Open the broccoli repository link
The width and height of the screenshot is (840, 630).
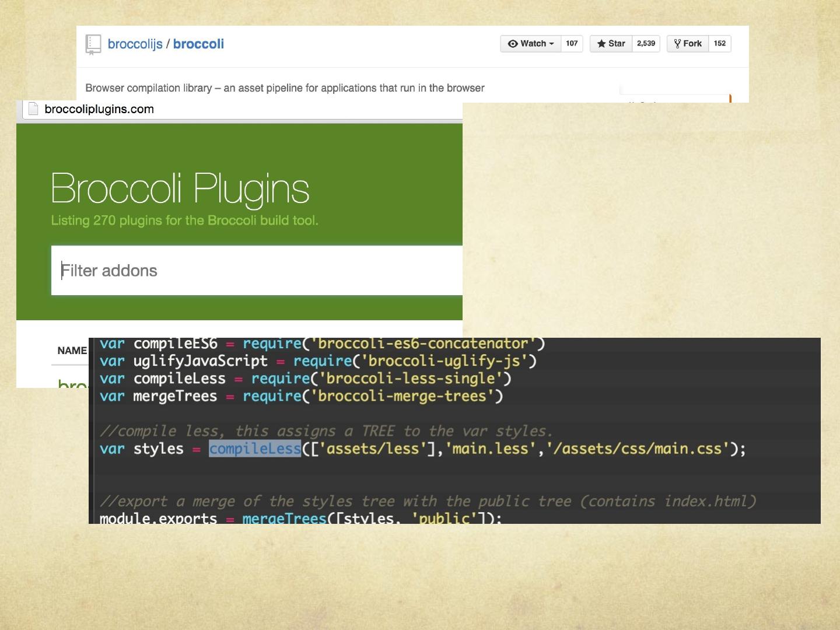[198, 44]
